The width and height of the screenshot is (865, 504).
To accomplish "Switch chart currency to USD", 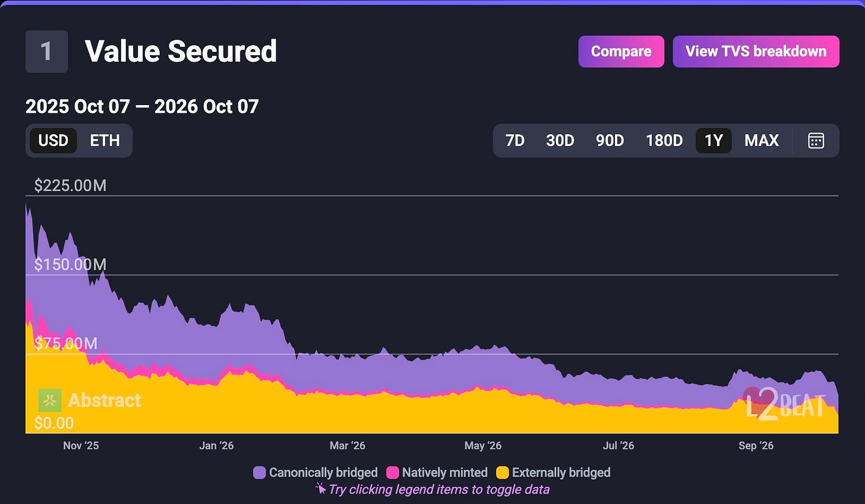I will (x=53, y=141).
